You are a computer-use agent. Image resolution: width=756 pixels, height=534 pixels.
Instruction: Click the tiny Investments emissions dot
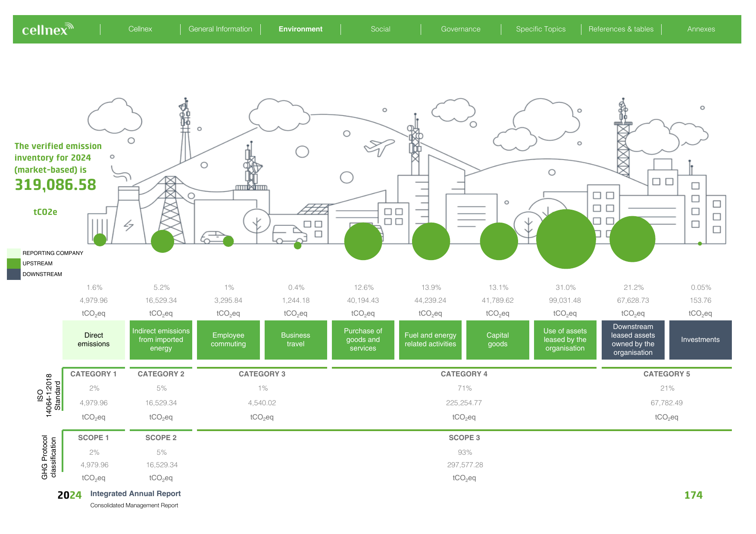pos(700,244)
